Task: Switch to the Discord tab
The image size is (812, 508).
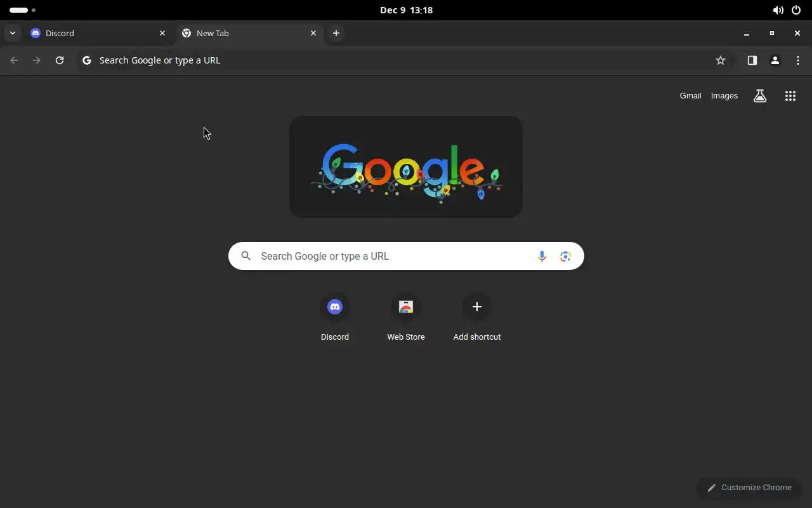Action: pyautogui.click(x=98, y=33)
